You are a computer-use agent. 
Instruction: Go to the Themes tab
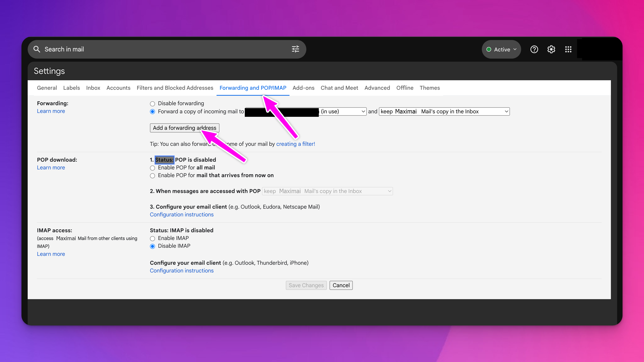tap(430, 88)
